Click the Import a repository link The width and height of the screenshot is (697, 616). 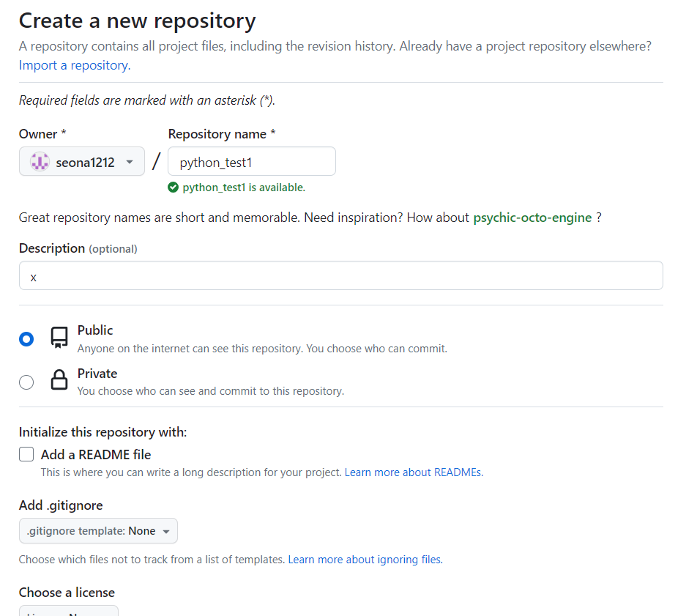tap(75, 65)
